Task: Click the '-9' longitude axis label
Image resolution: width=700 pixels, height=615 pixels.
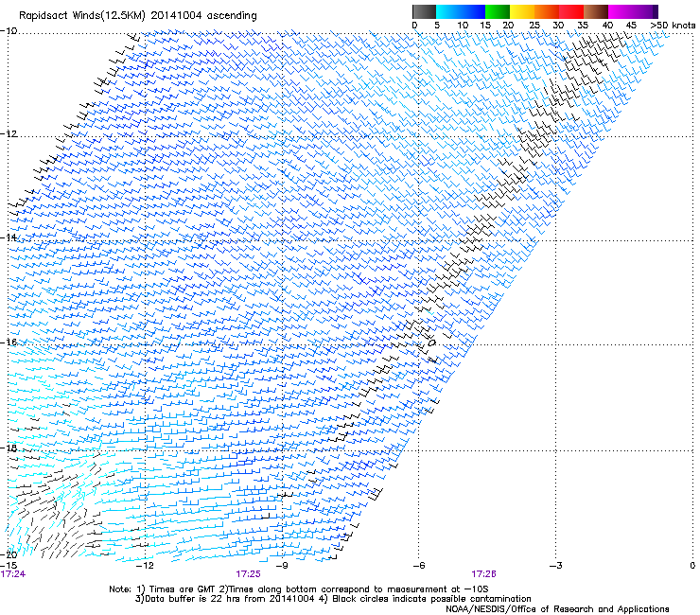Action: point(281,566)
